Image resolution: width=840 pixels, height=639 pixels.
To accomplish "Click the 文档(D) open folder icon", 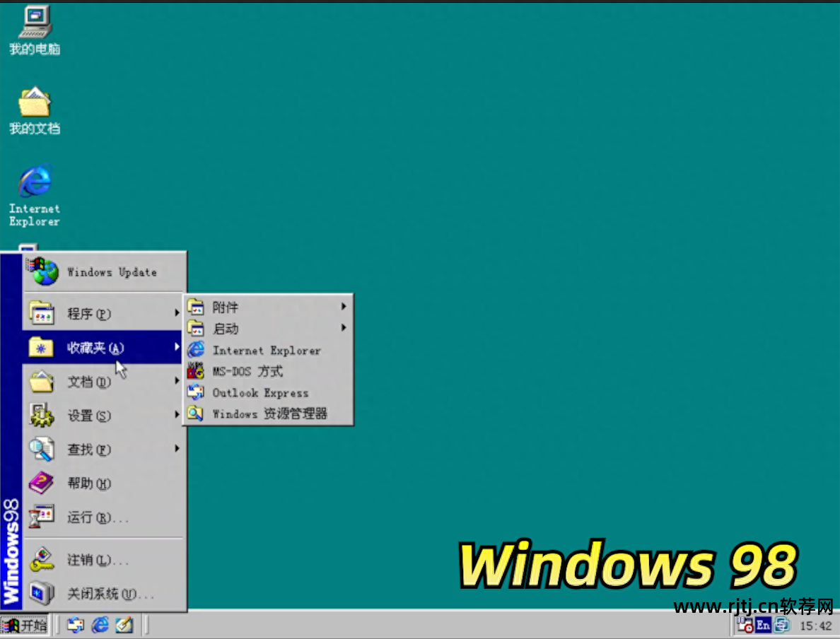I will 41,382.
